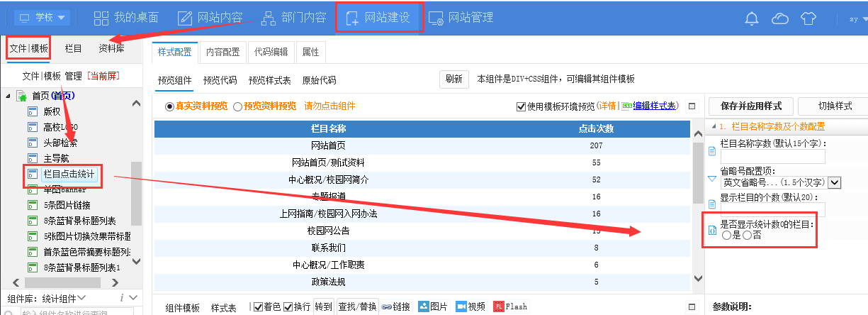
Task: Open the 网站管理 menu
Action: click(461, 18)
